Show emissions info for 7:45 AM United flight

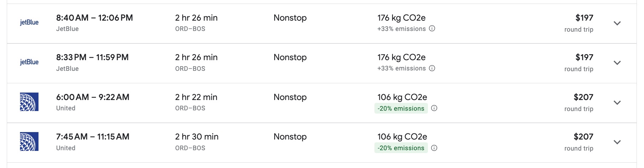[x=434, y=148]
